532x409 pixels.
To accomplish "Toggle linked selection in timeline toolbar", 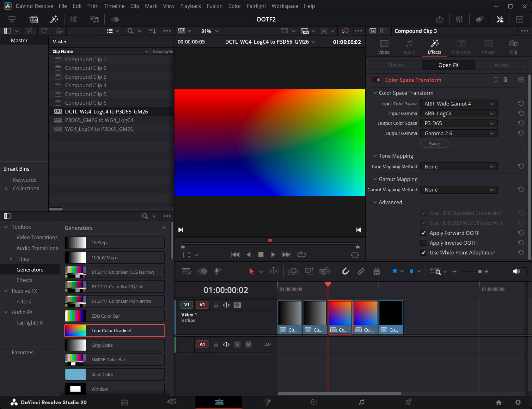I will click(361, 271).
